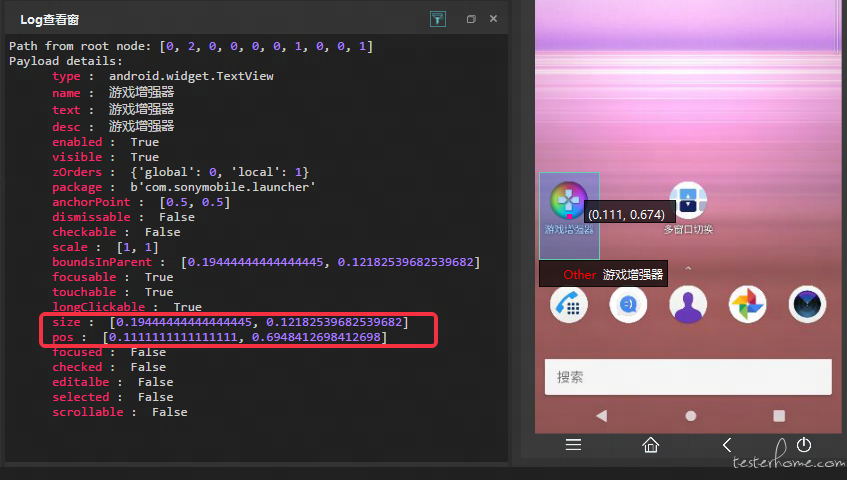Viewport: 847px width, 480px height.
Task: Click the 'scrollable : False' row
Action: pyautogui.click(x=119, y=412)
